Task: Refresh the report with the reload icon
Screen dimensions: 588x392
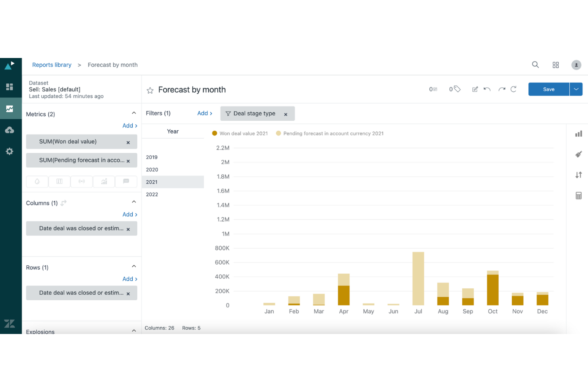Action: click(x=514, y=89)
